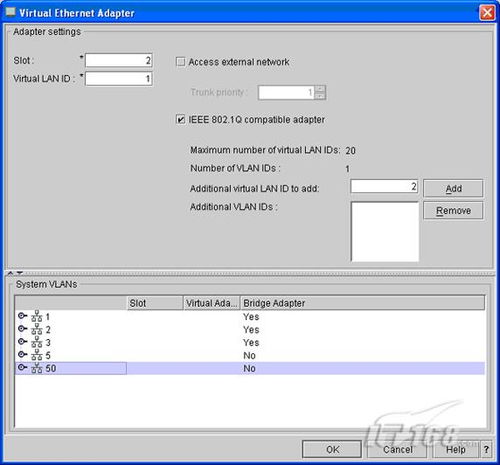
Task: Click the question mark button
Action: [x=486, y=449]
